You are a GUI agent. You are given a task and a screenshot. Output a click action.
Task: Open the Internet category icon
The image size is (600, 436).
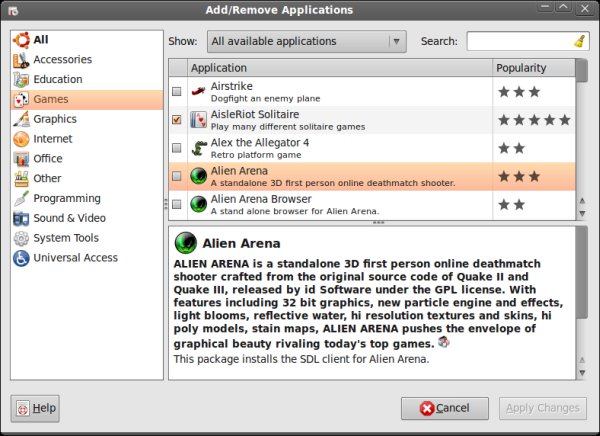tap(20, 139)
